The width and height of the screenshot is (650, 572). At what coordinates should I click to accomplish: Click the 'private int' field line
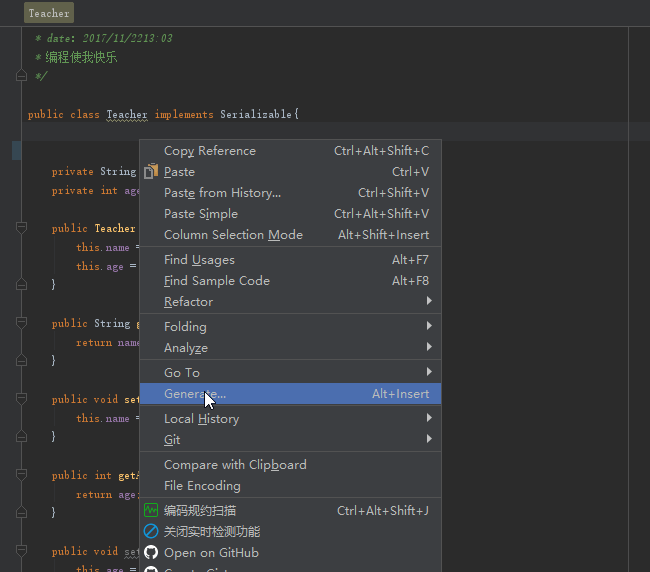95,191
